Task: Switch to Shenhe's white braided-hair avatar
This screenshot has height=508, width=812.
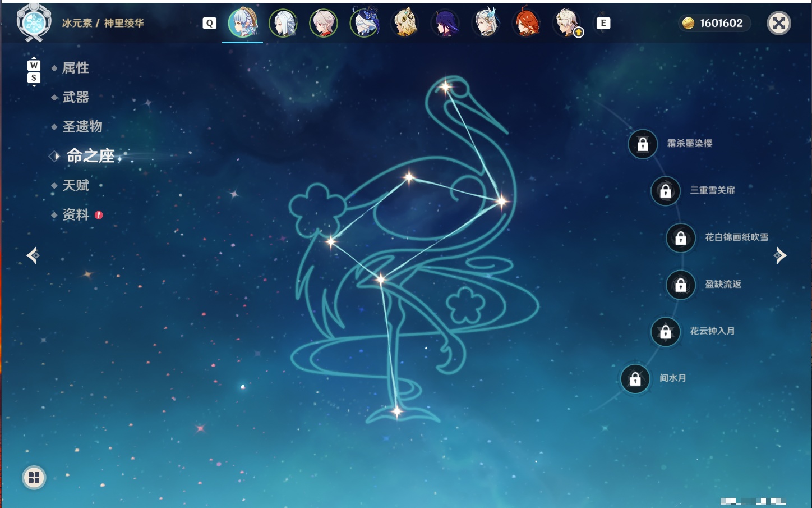Action: pyautogui.click(x=283, y=23)
